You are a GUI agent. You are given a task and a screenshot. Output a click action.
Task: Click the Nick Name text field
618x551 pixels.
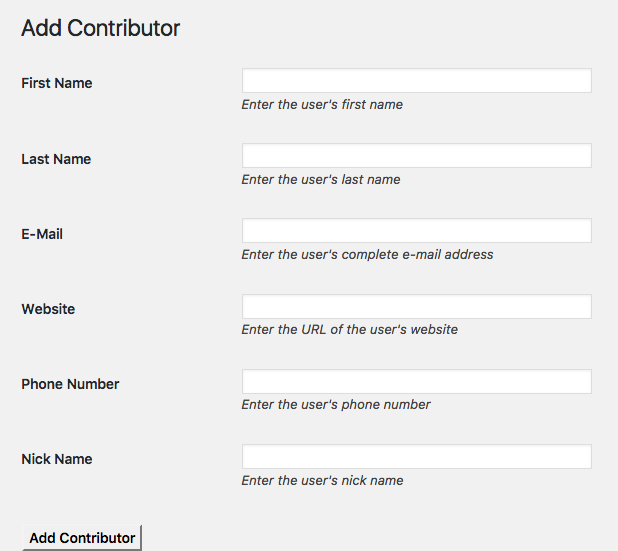click(x=416, y=456)
